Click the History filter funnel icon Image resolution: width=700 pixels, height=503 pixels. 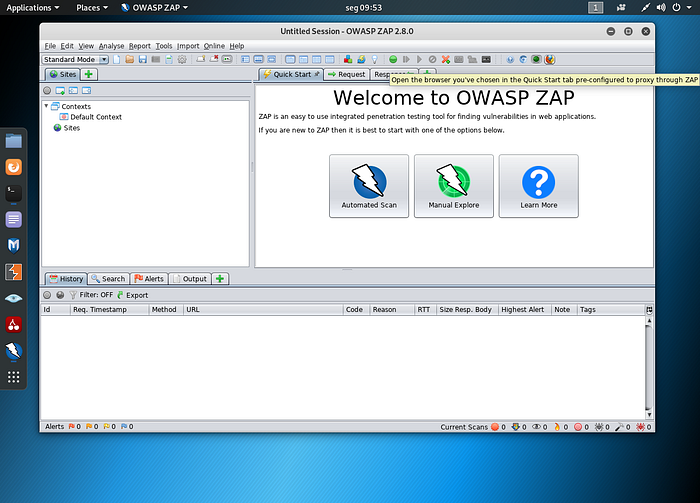coord(73,295)
